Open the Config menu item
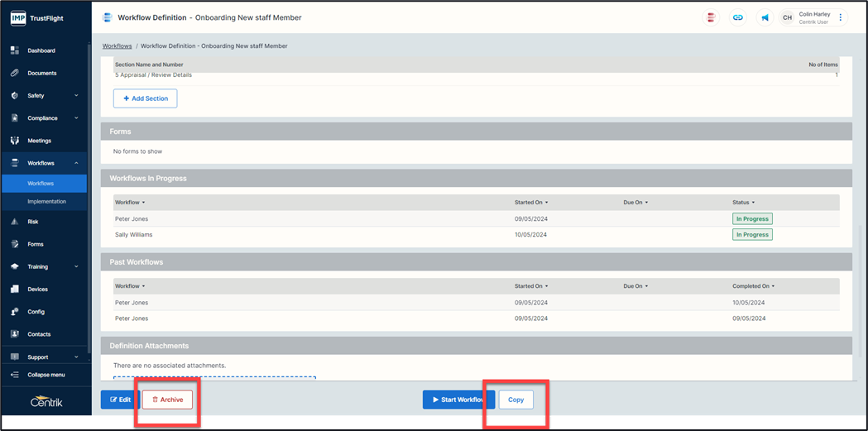The width and height of the screenshot is (868, 431). (36, 312)
